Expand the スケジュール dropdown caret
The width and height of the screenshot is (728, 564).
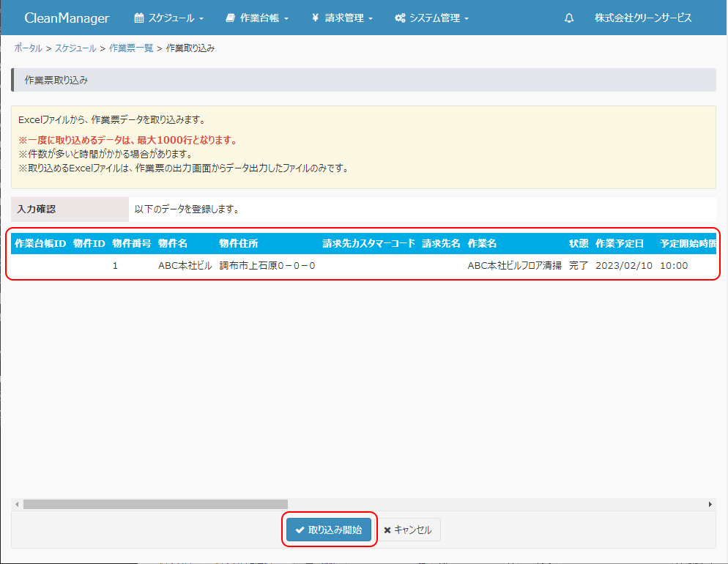201,19
